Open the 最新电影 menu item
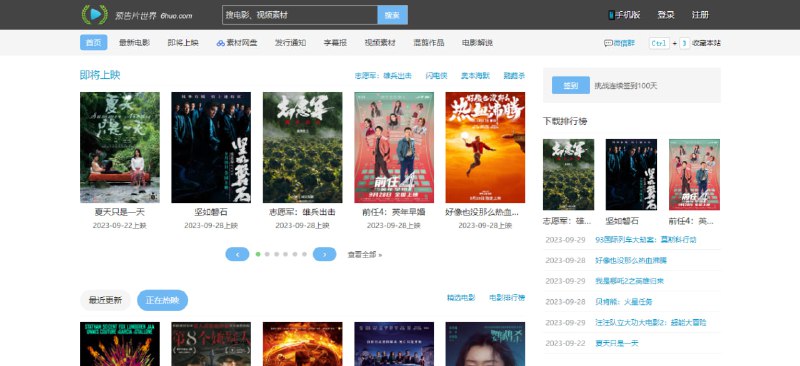 (x=134, y=43)
